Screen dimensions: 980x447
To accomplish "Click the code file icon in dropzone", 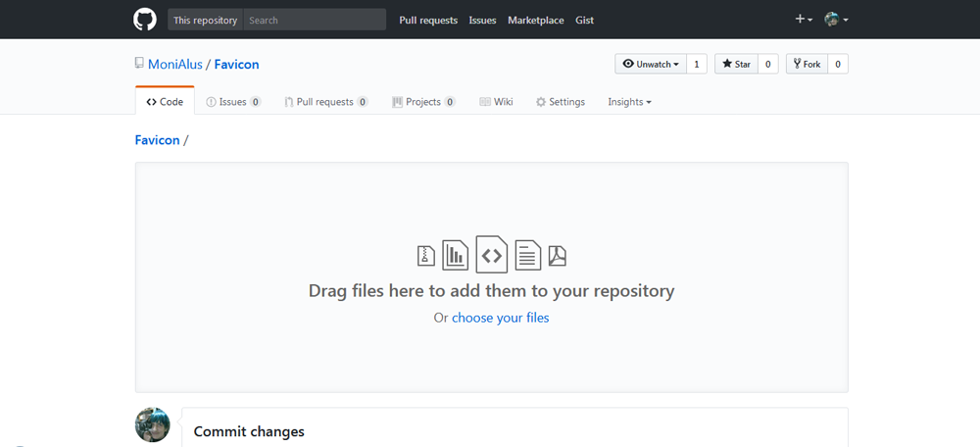I will (491, 255).
